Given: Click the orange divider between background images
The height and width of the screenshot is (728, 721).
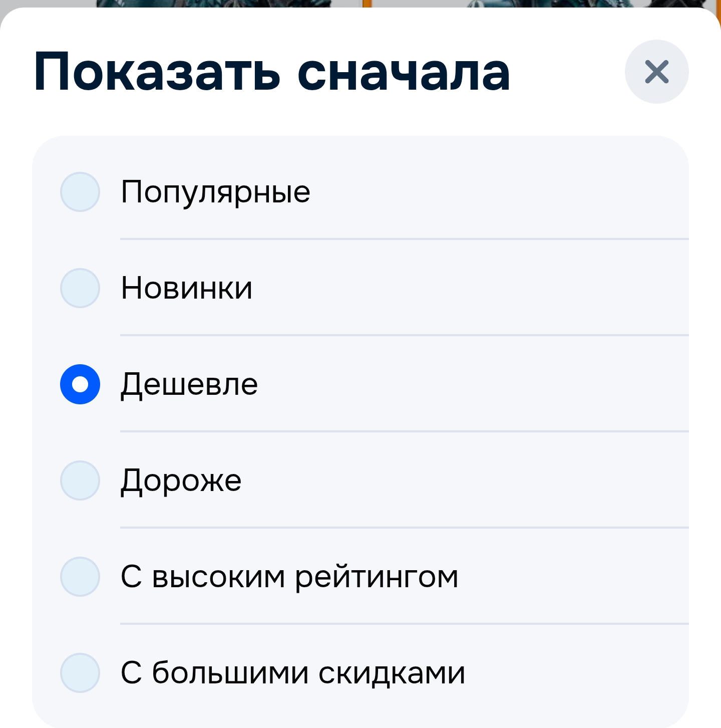Looking at the screenshot, I should point(367,3).
